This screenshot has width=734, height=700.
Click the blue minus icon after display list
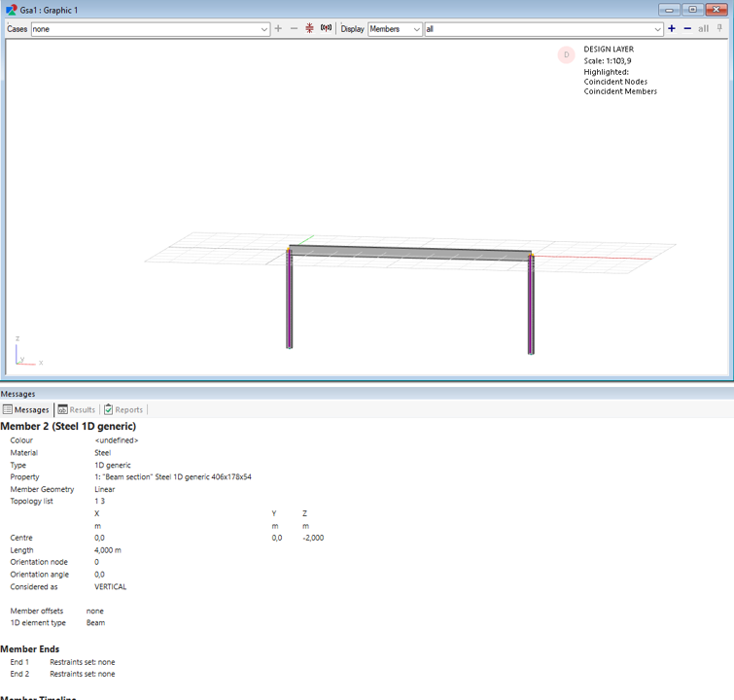click(687, 29)
